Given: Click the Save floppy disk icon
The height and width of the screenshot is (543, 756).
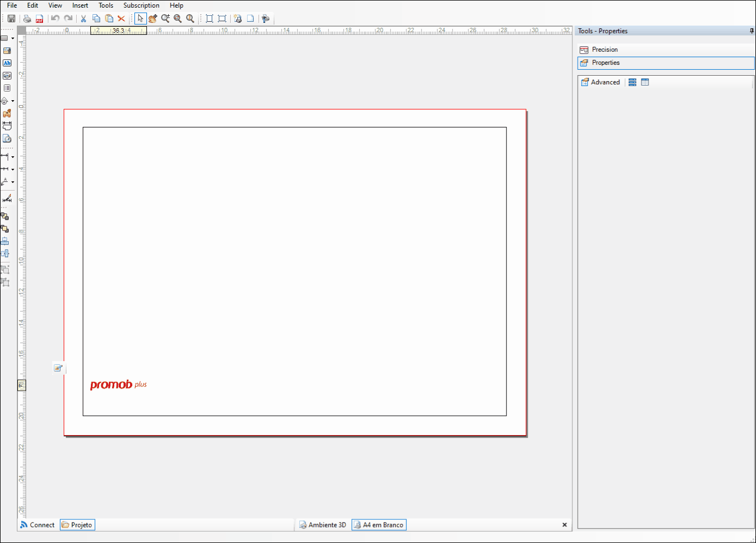Looking at the screenshot, I should click(11, 19).
